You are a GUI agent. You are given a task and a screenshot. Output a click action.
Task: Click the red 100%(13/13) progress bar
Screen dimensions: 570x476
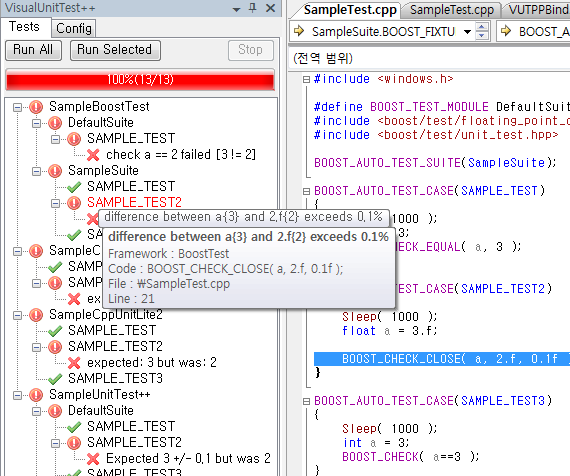click(140, 80)
